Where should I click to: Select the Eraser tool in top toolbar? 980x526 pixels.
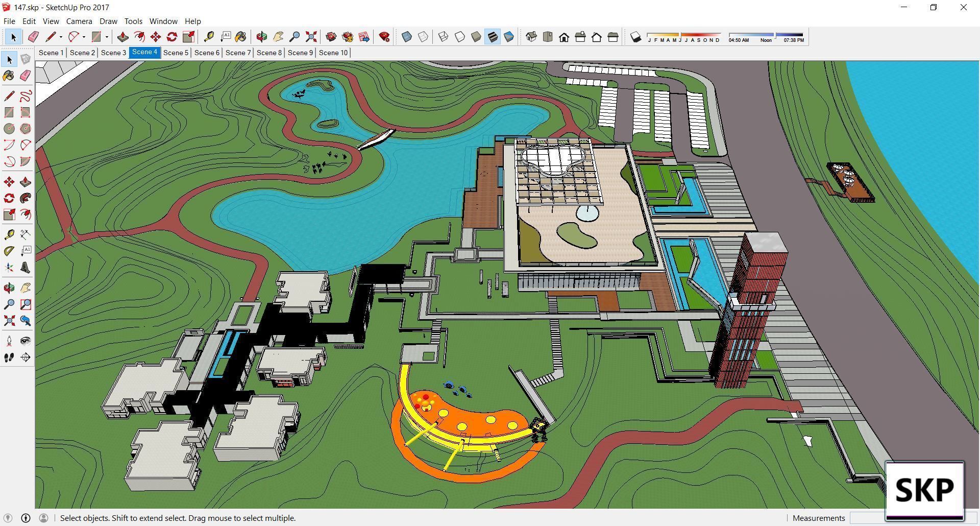(33, 37)
